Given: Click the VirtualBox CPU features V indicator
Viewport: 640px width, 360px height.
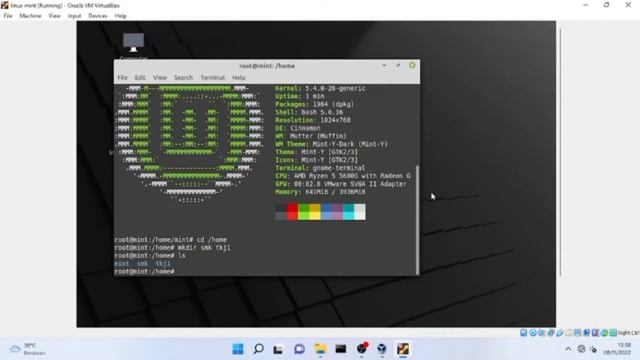Looking at the screenshot, I should point(595,333).
